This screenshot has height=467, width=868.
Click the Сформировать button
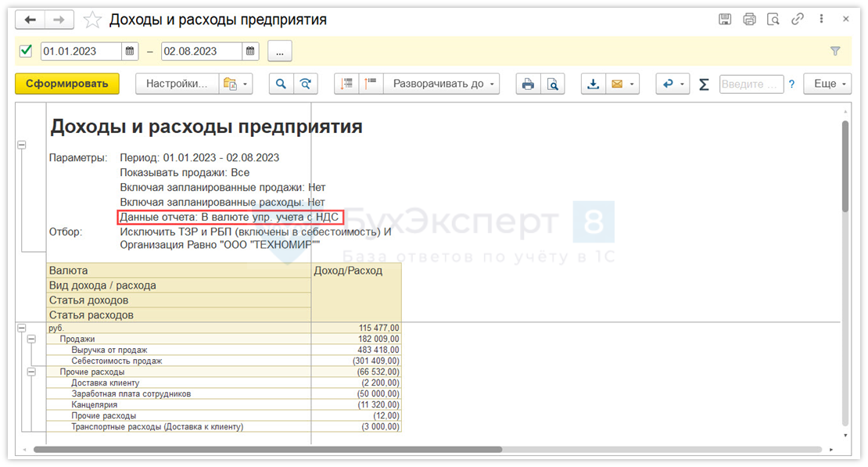67,84
